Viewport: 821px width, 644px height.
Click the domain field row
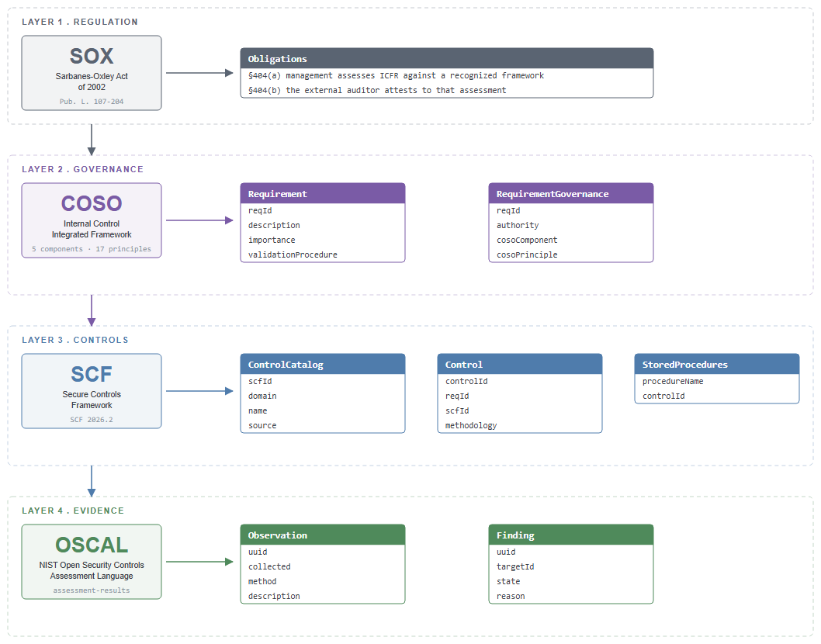pos(323,396)
